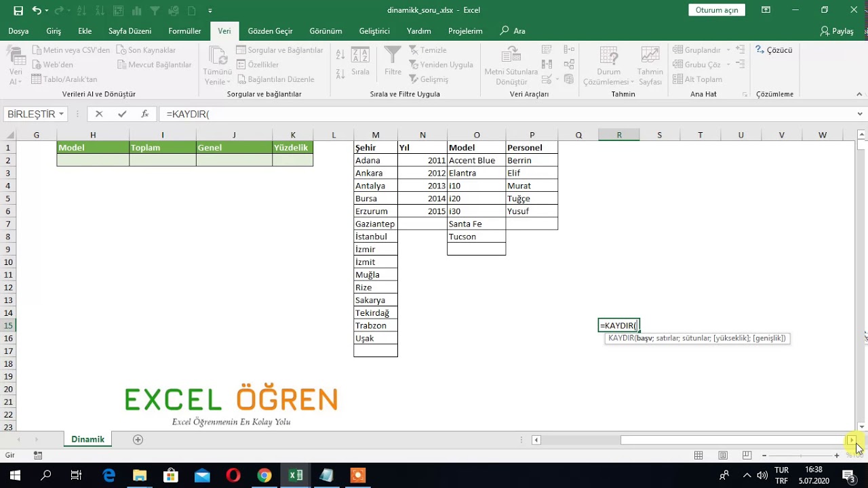Viewport: 868px width, 488px height.
Task: Collapse the ribbon with the chevron
Action: (861, 94)
